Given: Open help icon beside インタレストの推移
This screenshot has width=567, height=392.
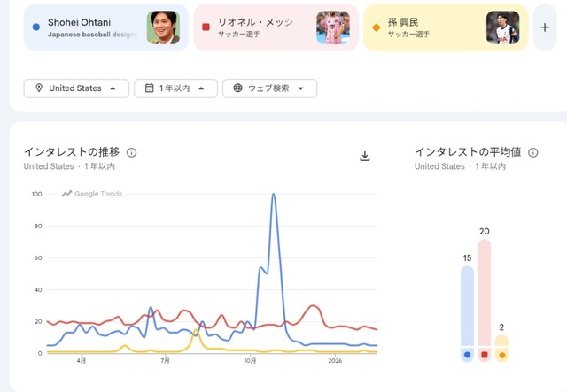Looking at the screenshot, I should point(132,152).
